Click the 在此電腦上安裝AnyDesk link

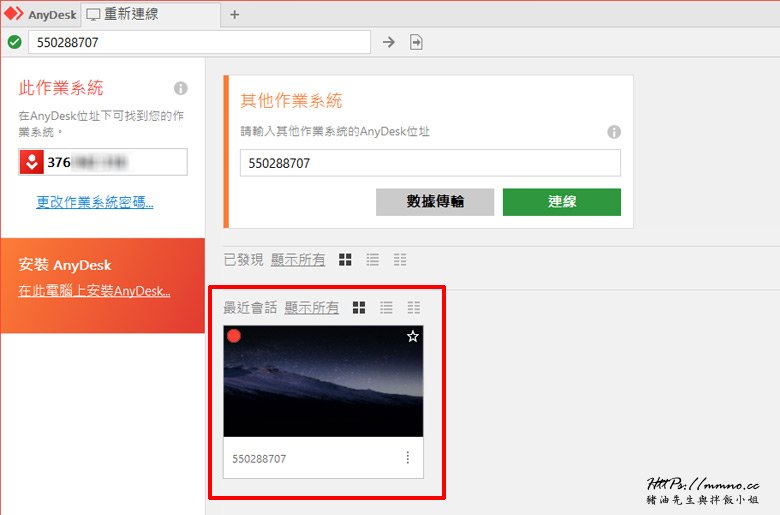coord(94,291)
